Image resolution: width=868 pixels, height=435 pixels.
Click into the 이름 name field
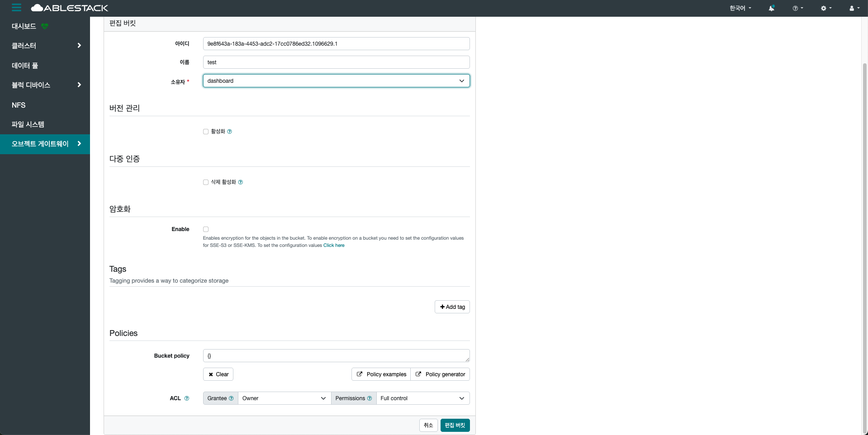pyautogui.click(x=336, y=62)
